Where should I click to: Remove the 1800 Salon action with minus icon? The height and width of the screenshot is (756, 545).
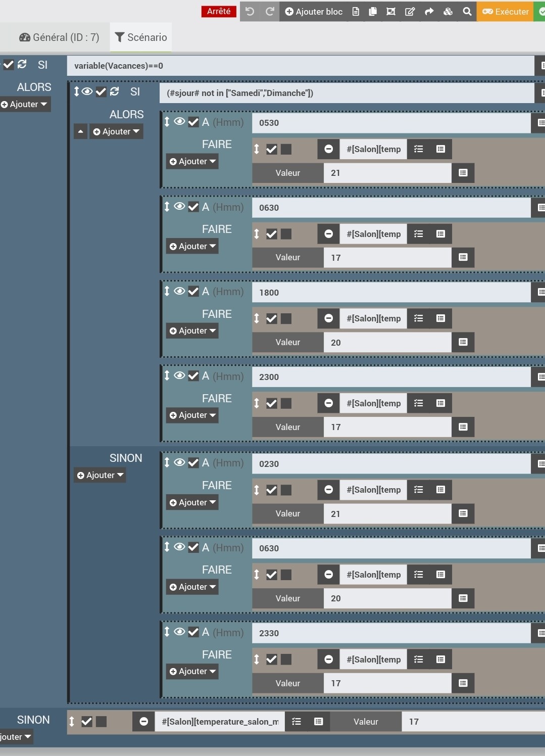click(328, 318)
